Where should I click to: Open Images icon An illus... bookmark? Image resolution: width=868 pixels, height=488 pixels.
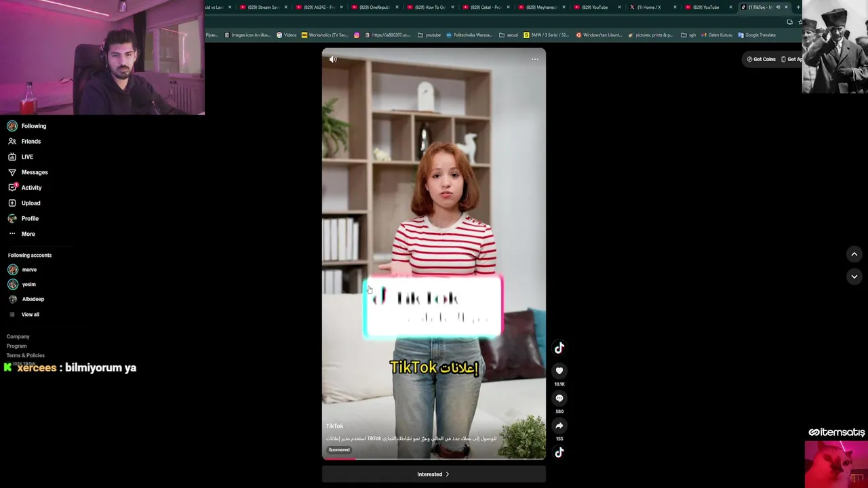(x=248, y=35)
